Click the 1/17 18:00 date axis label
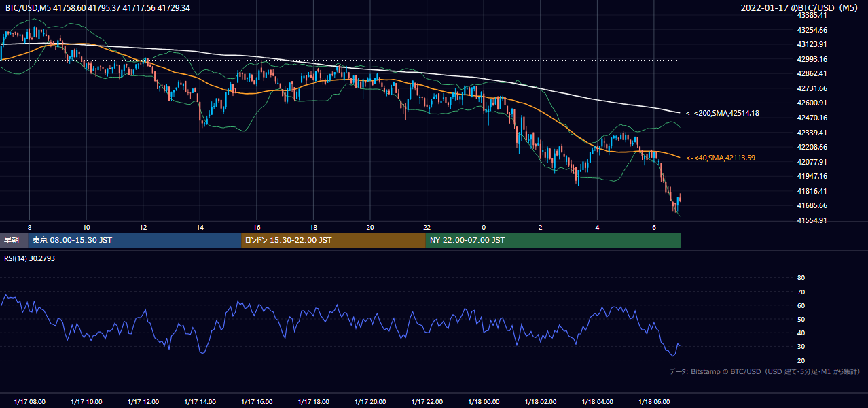Image resolution: width=868 pixels, height=408 pixels. [313, 401]
